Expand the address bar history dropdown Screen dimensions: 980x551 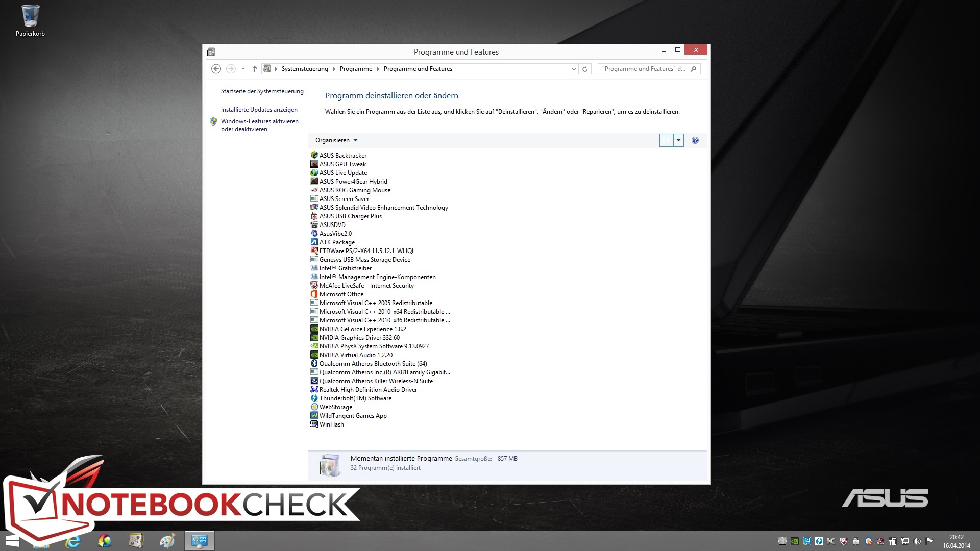[x=574, y=69]
